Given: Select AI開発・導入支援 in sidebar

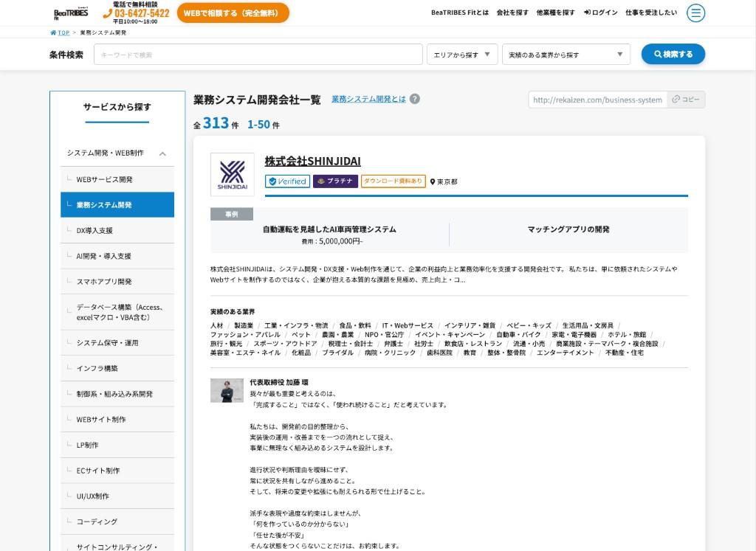Looking at the screenshot, I should pyautogui.click(x=117, y=256).
